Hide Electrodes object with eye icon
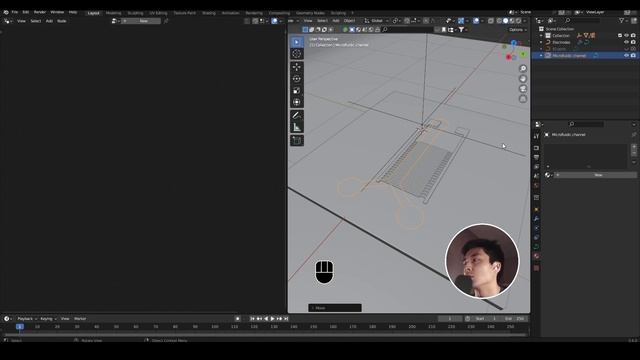 627,42
